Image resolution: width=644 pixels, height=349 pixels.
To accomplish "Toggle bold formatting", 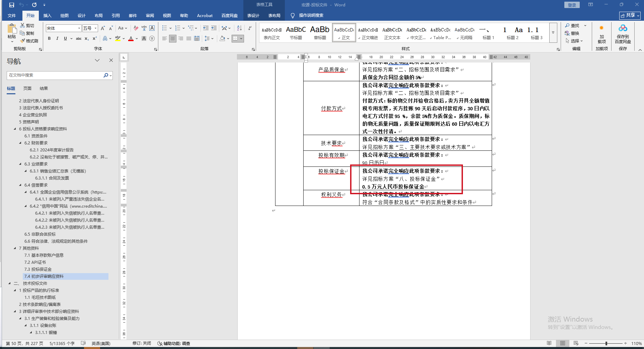I will tap(49, 38).
